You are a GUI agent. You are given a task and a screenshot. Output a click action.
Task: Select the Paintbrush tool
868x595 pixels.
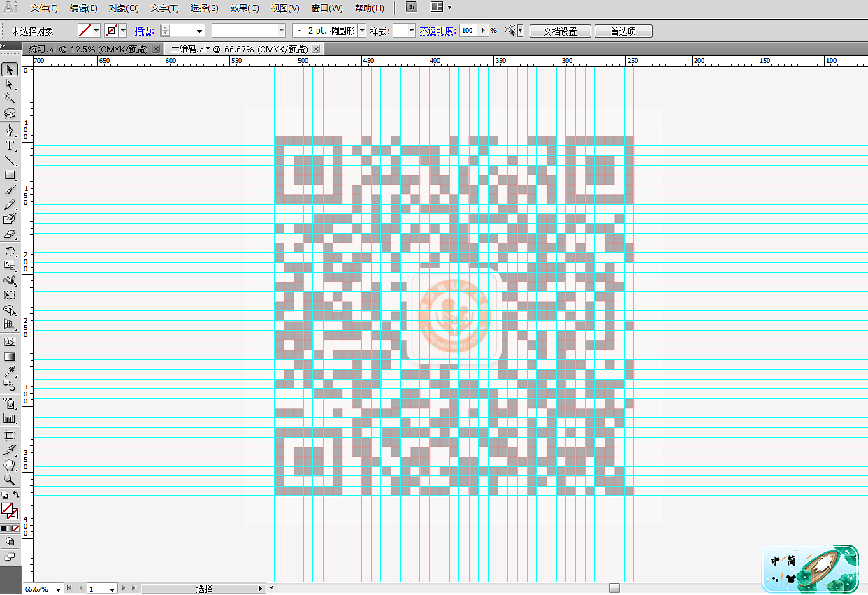(10, 189)
